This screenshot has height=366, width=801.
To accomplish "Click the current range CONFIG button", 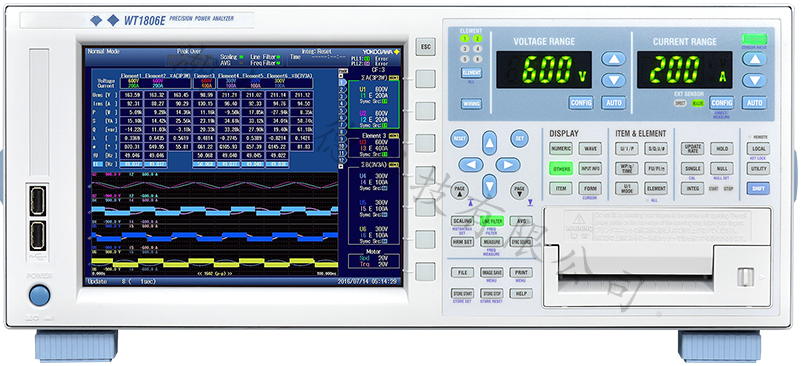I will pos(721,102).
